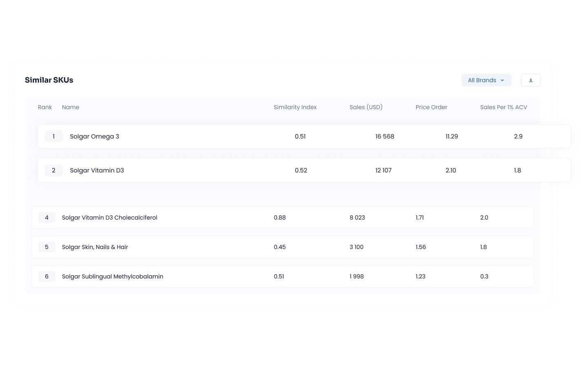Click the Similar SKUs heading

(x=49, y=80)
